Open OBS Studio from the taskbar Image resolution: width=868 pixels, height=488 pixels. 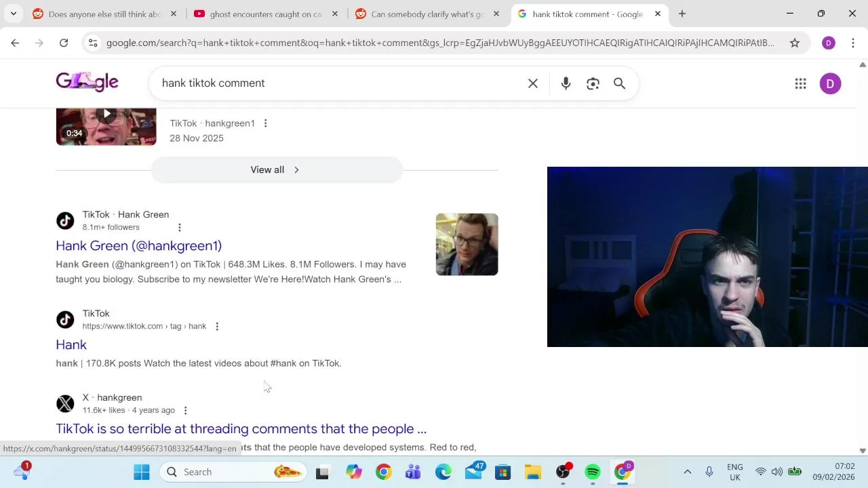pos(563,472)
